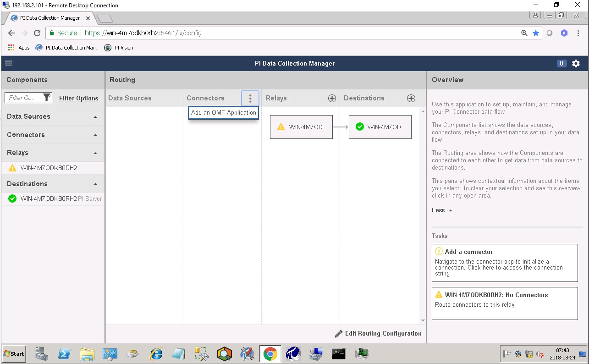The height and width of the screenshot is (364, 589).
Task: Add a new destination with plus icon
Action: point(411,98)
